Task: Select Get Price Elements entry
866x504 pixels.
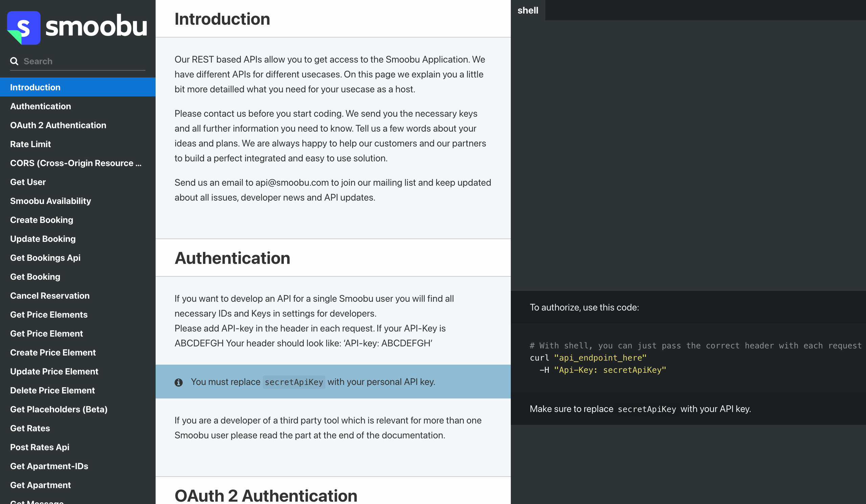Action: (x=78, y=314)
